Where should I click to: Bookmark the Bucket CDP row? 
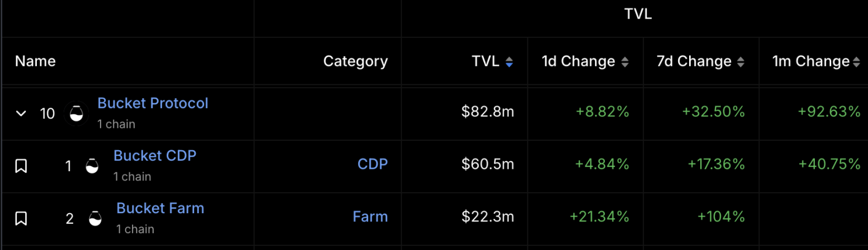point(21,166)
